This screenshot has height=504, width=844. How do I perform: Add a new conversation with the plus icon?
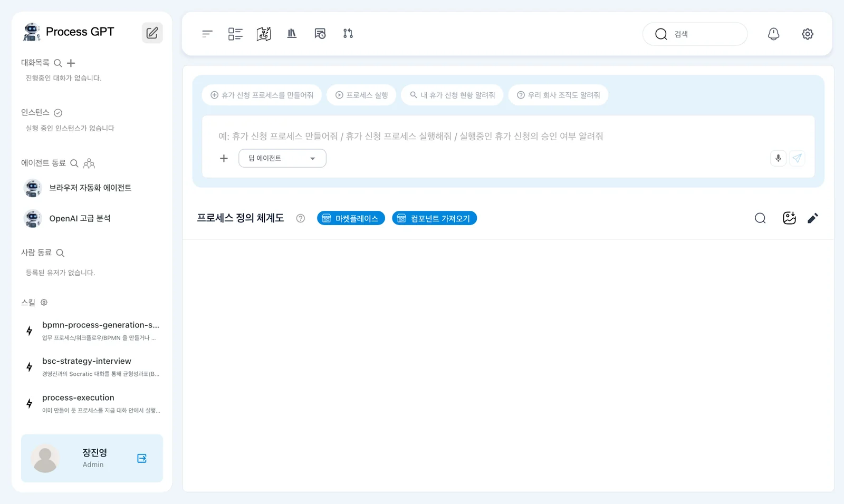click(71, 63)
